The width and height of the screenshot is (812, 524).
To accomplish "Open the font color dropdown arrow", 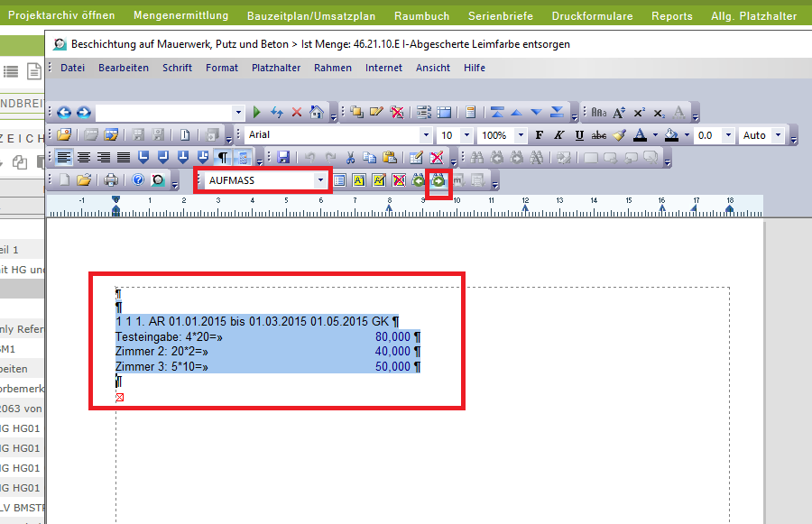I will [653, 135].
